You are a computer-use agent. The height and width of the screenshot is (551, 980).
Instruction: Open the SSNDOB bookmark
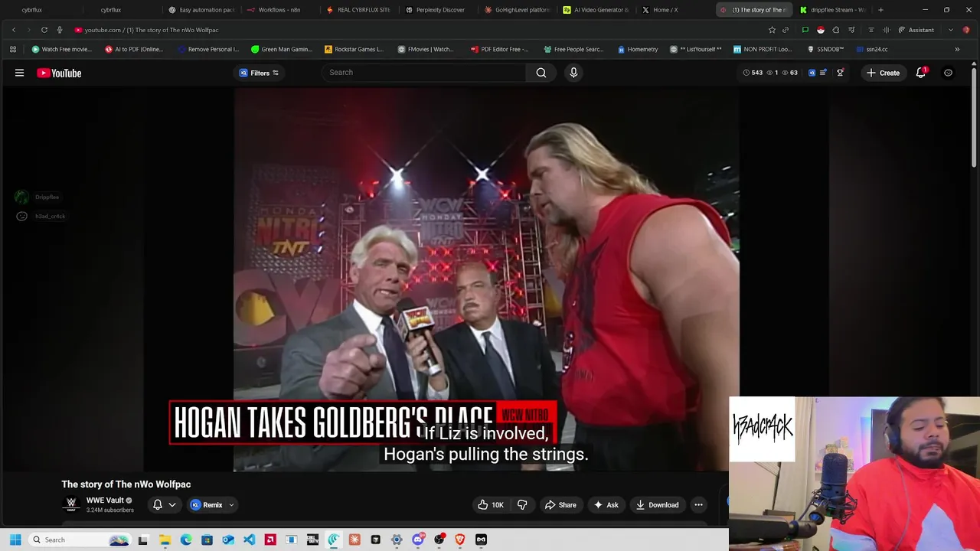(x=825, y=49)
